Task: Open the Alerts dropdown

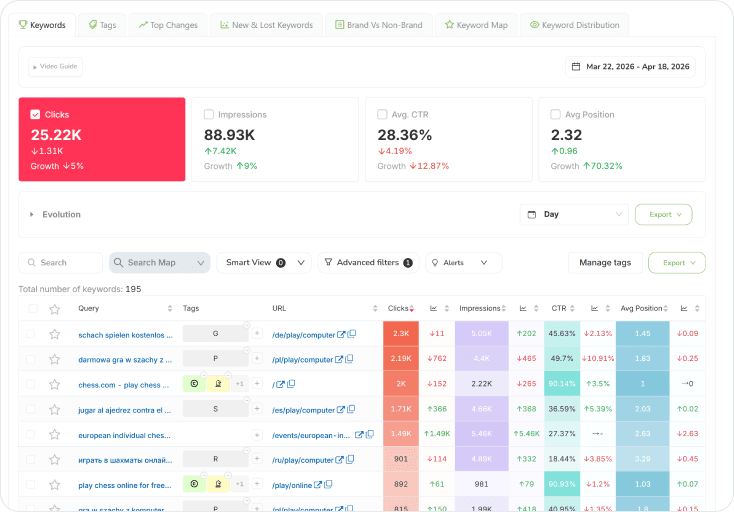Action: [x=463, y=263]
